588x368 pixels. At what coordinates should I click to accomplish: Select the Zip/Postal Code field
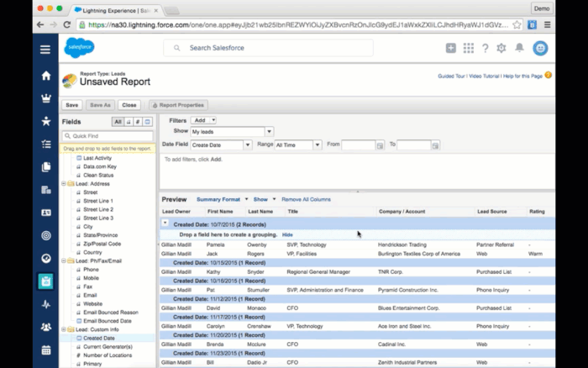102,244
